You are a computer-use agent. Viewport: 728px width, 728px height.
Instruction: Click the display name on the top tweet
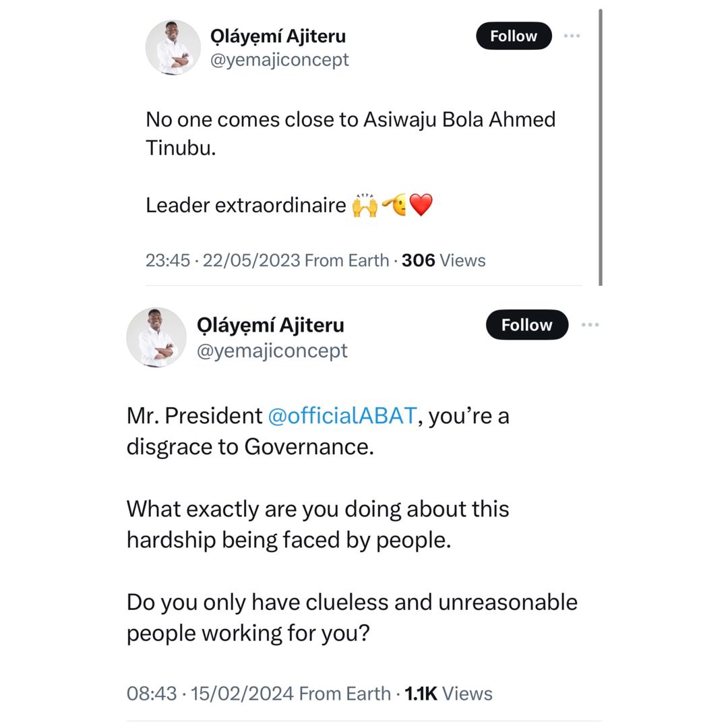[x=278, y=35]
